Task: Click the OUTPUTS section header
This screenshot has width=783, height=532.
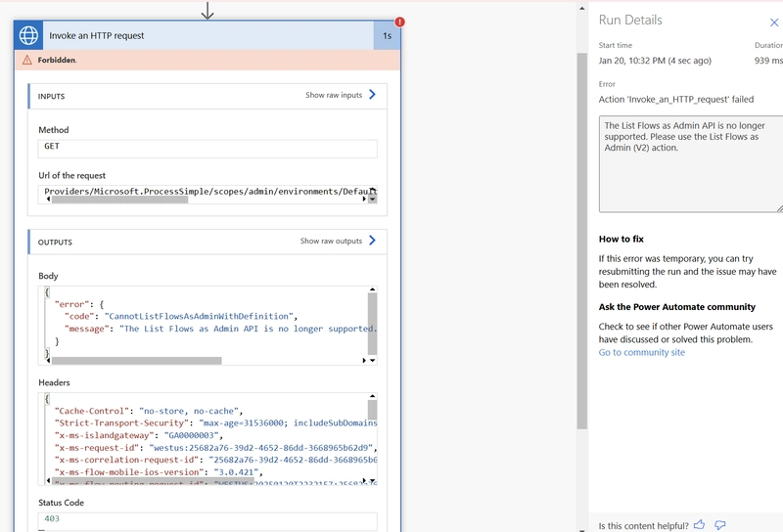Action: (x=207, y=243)
